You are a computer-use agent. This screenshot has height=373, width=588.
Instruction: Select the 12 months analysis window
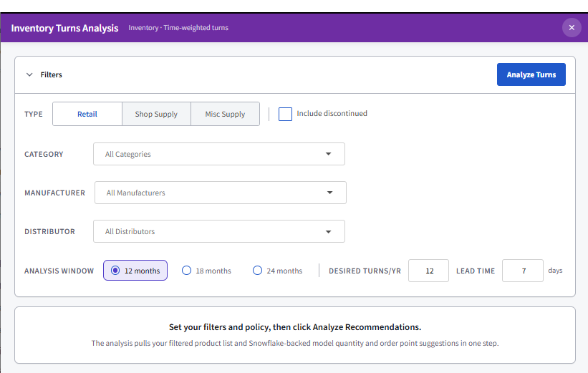click(135, 271)
